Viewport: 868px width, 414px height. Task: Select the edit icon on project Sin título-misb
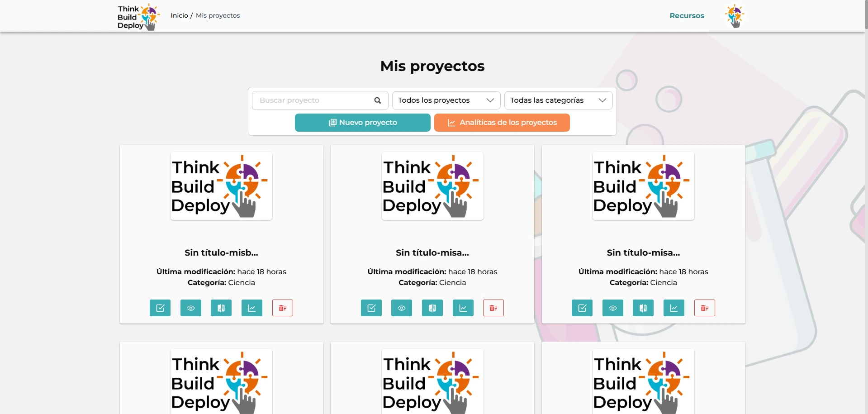coord(160,308)
